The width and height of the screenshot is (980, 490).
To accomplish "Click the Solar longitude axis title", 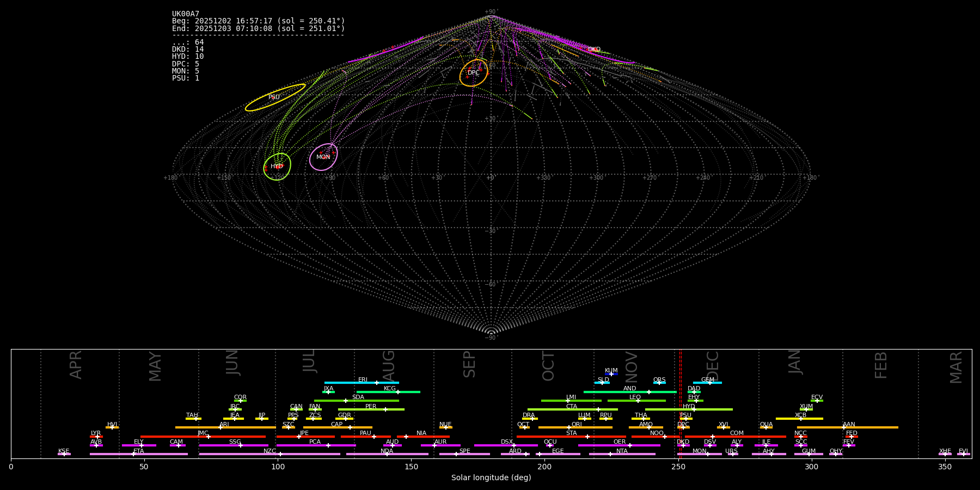I will pos(491,477).
